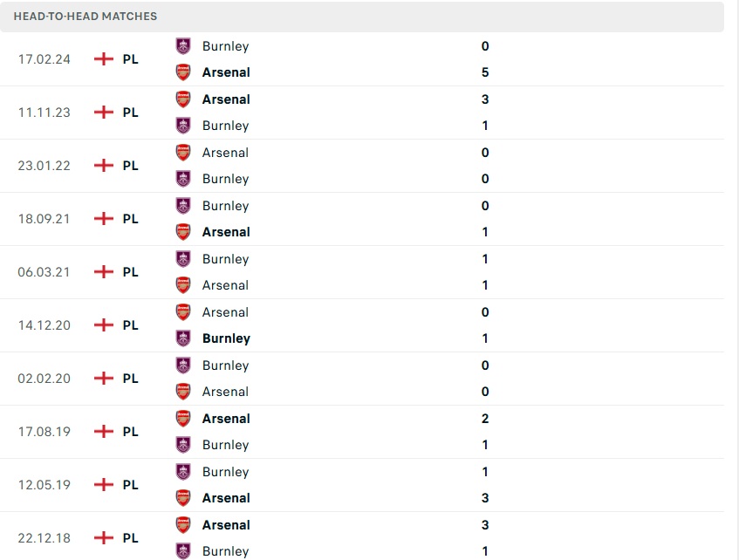Click England flag next to 06.03.21
Screen dimensions: 739x560
pos(104,272)
